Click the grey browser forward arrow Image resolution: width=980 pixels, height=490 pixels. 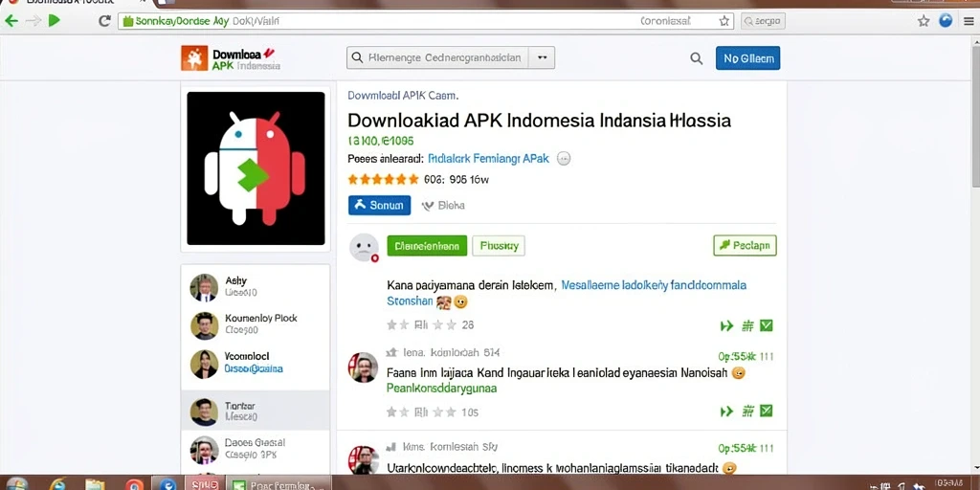tap(33, 21)
